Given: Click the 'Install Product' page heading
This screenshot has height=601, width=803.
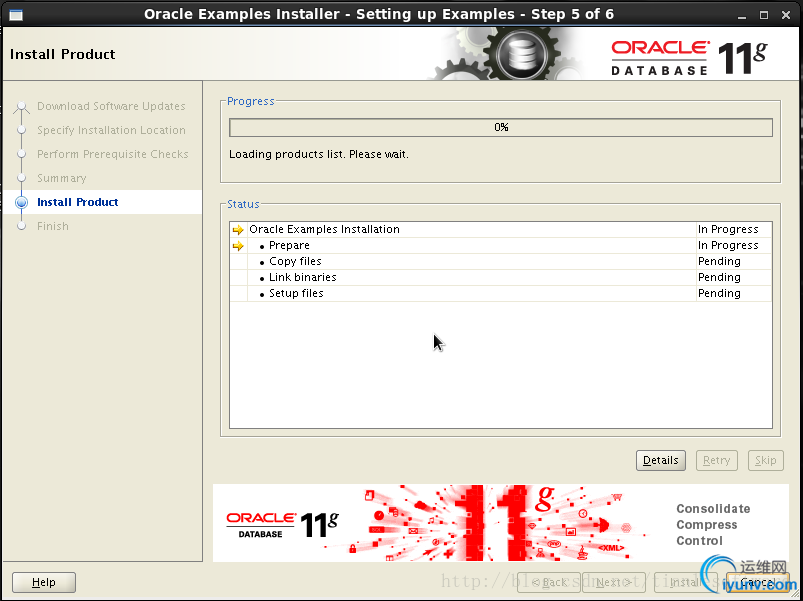Looking at the screenshot, I should (x=62, y=54).
